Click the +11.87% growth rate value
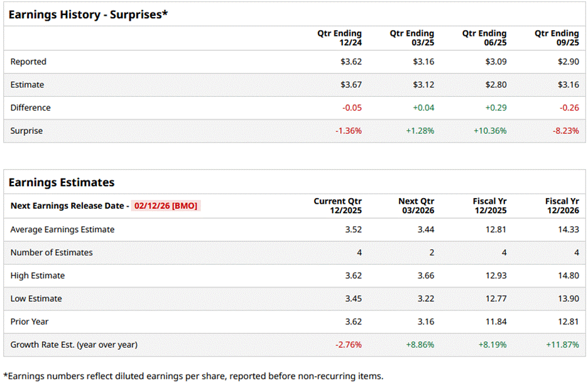 (562, 344)
